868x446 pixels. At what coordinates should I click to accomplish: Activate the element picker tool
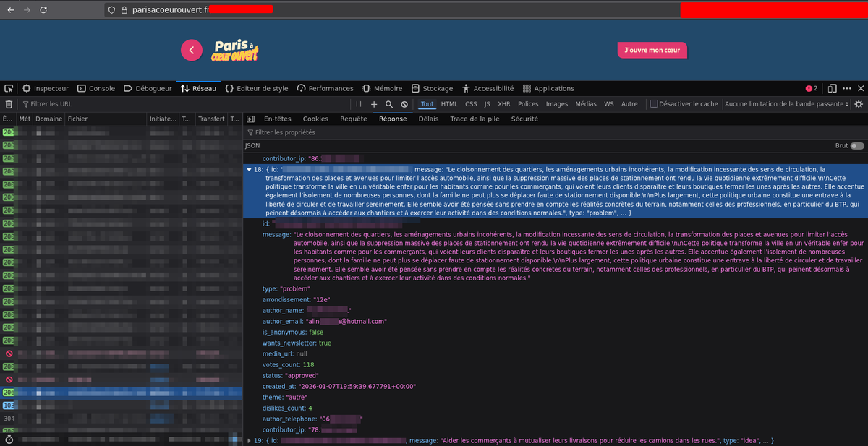(x=9, y=88)
